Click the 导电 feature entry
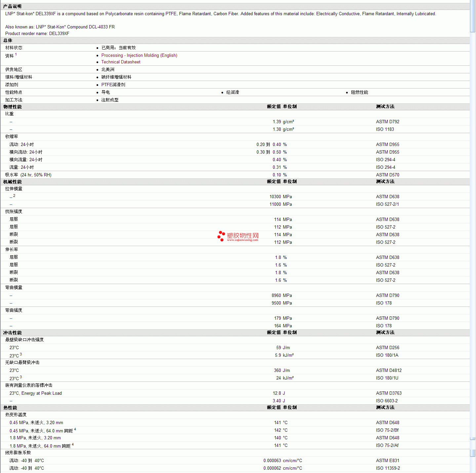The width and height of the screenshot is (476, 473). click(x=106, y=92)
